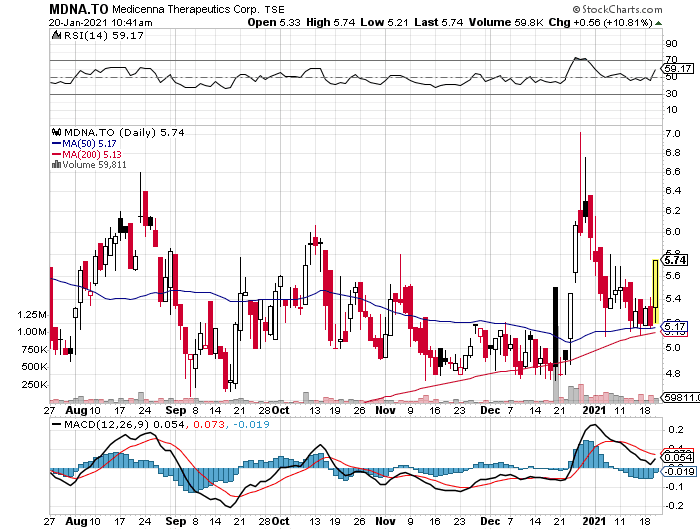The height and width of the screenshot is (530, 700).
Task: Click the date stamp 20-Jan-2021 10:41am
Action: [x=100, y=23]
